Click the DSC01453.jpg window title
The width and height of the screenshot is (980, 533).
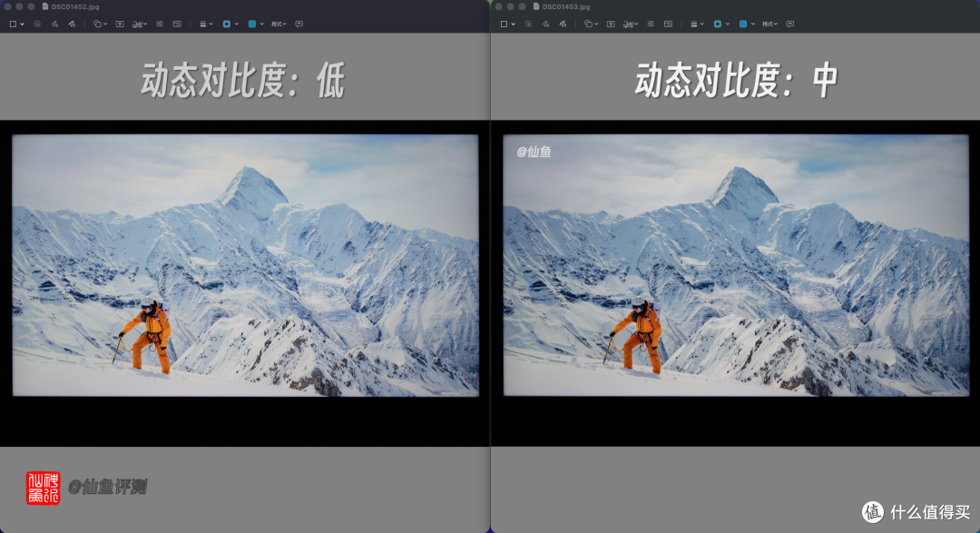(566, 6)
